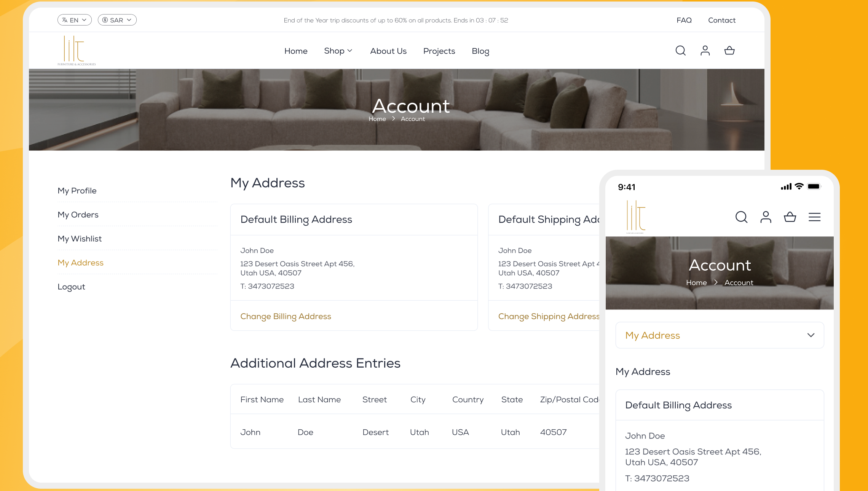Click Home in the desktop breadcrumb
This screenshot has width=868, height=491.
(377, 119)
